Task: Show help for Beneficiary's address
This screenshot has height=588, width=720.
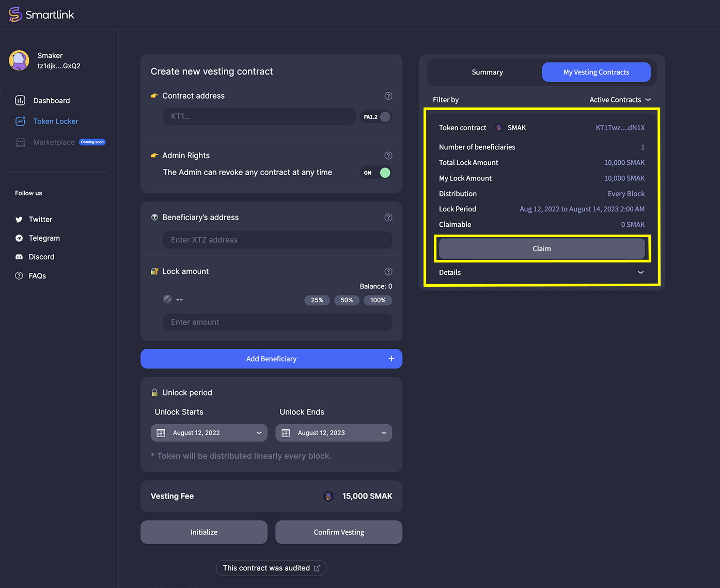Action: (x=388, y=218)
